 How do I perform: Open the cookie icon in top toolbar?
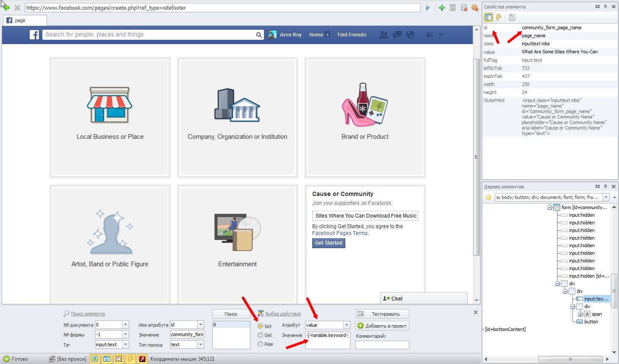point(475,8)
